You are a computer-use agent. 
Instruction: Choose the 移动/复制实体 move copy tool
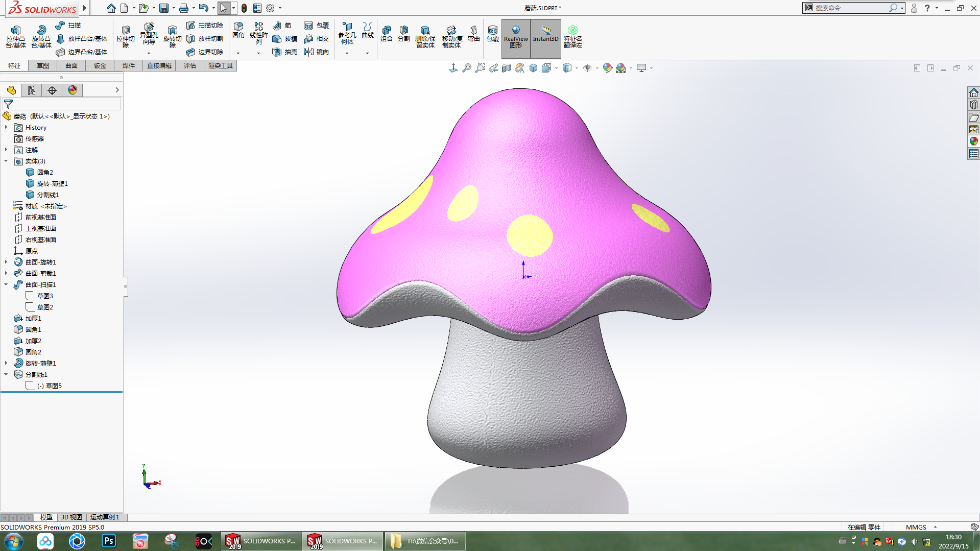tap(452, 37)
